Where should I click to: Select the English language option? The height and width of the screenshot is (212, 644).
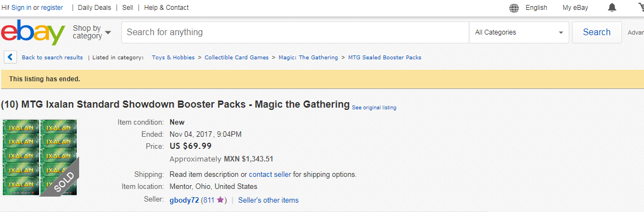tap(536, 7)
